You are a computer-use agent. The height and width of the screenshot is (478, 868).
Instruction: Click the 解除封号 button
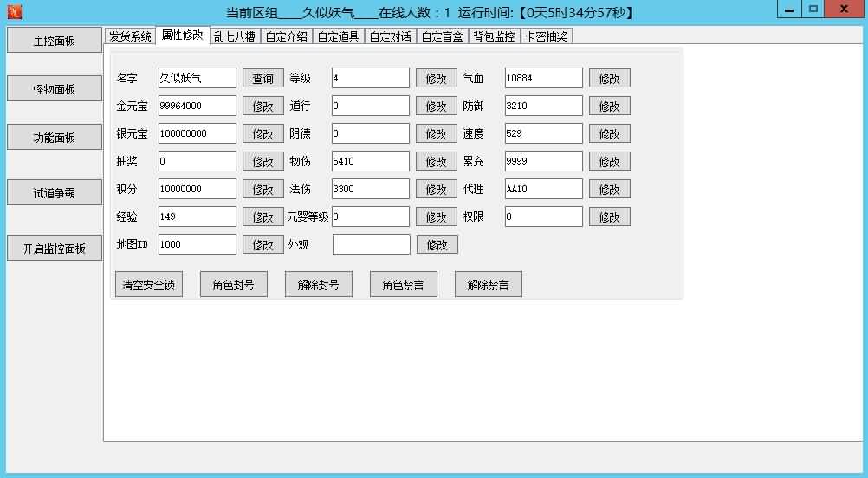(x=318, y=284)
